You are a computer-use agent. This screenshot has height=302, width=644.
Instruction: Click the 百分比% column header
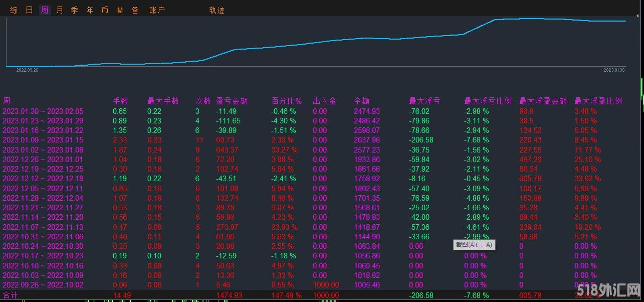pyautogui.click(x=286, y=101)
